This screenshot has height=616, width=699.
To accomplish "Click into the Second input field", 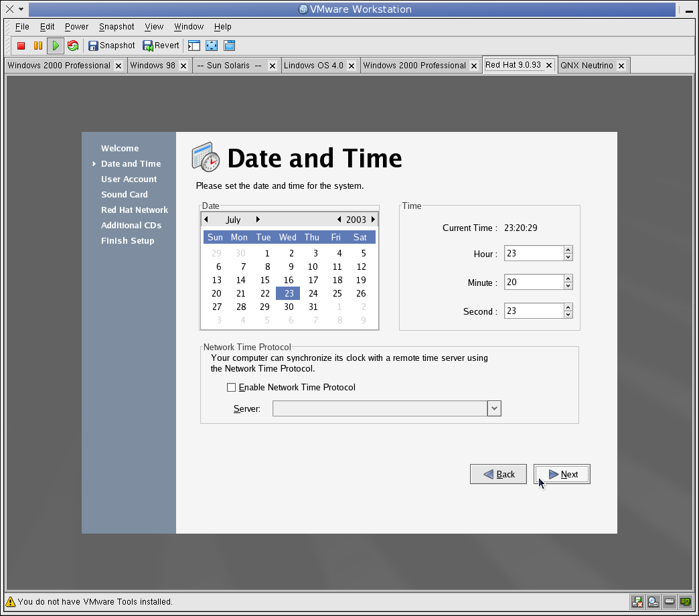I will point(534,311).
